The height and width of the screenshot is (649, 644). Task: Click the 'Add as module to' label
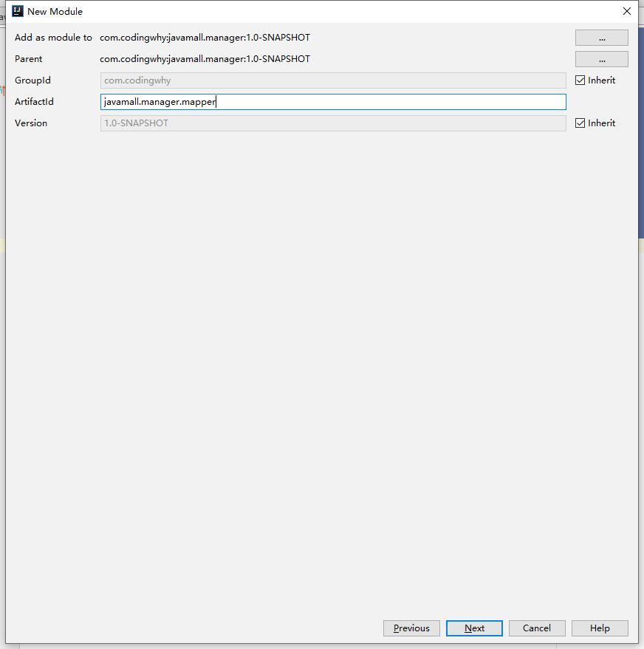click(53, 38)
